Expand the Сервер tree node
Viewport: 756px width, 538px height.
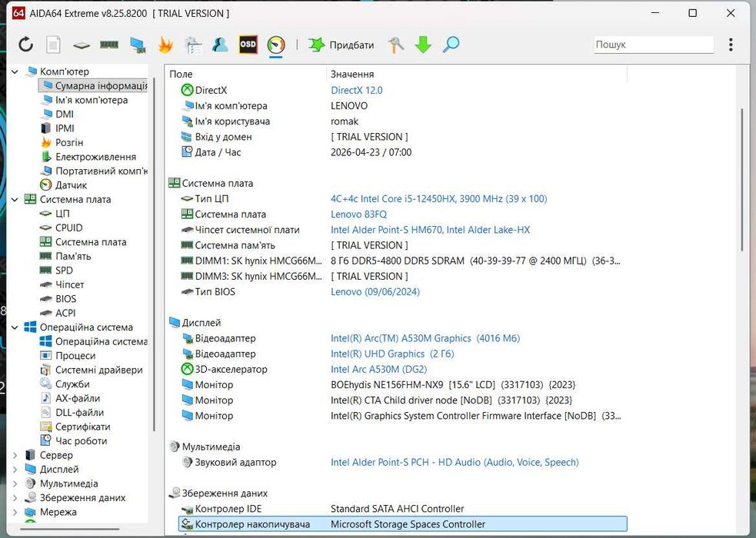tap(15, 455)
